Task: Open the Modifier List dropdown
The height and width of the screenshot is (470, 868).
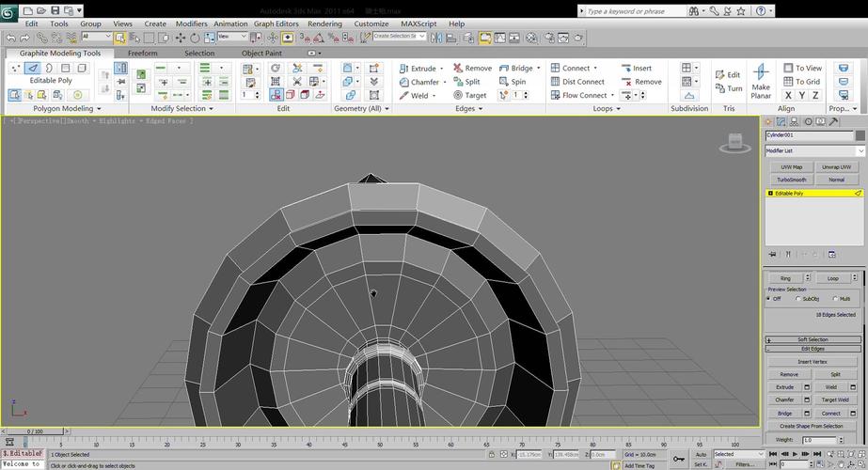Action: click(x=814, y=150)
